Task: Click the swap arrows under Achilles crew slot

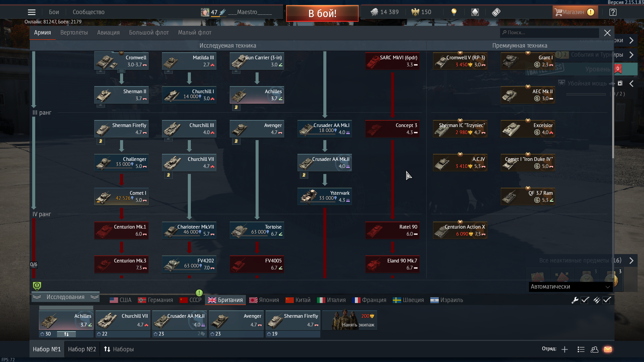Action: pos(66,334)
